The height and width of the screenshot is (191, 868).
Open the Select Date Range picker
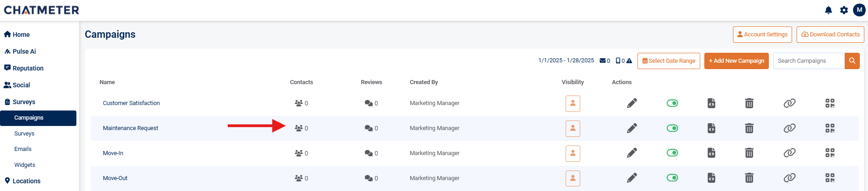668,61
